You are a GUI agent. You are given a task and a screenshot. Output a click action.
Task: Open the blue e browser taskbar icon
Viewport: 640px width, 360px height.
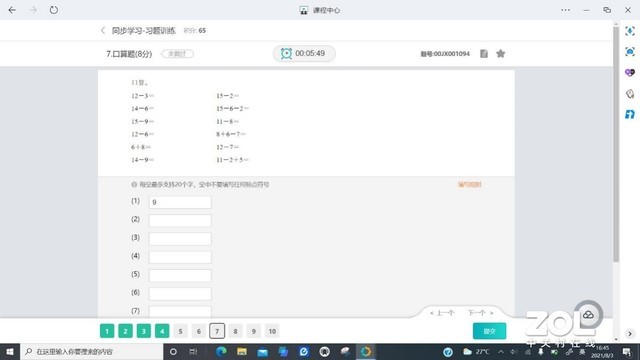tap(304, 351)
